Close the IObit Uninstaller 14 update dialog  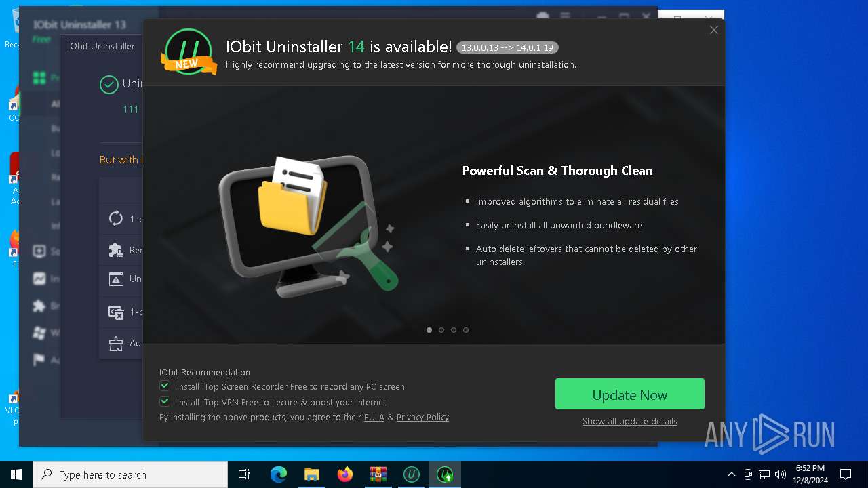(x=713, y=30)
